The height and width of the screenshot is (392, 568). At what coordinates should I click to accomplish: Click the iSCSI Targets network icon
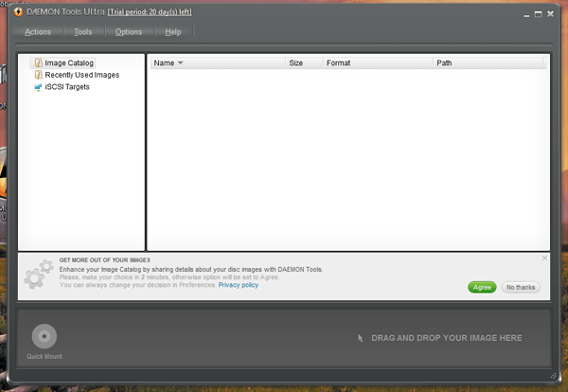(x=38, y=87)
